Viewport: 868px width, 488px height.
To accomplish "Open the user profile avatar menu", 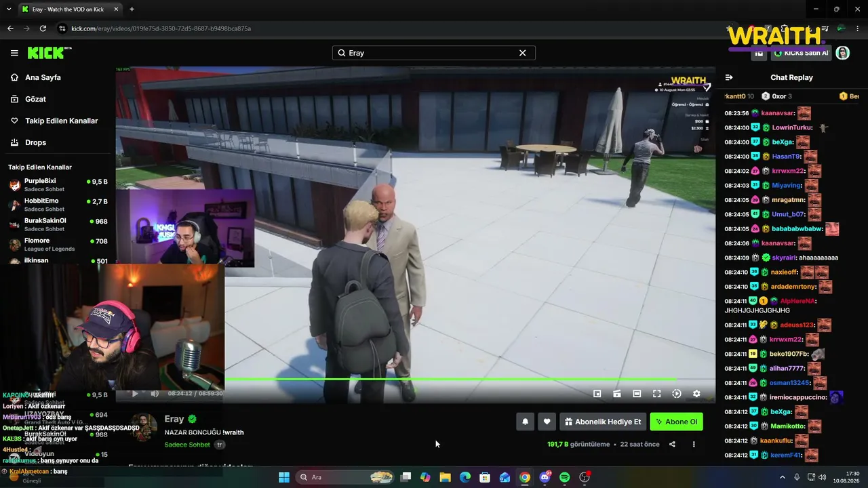I will [x=843, y=53].
